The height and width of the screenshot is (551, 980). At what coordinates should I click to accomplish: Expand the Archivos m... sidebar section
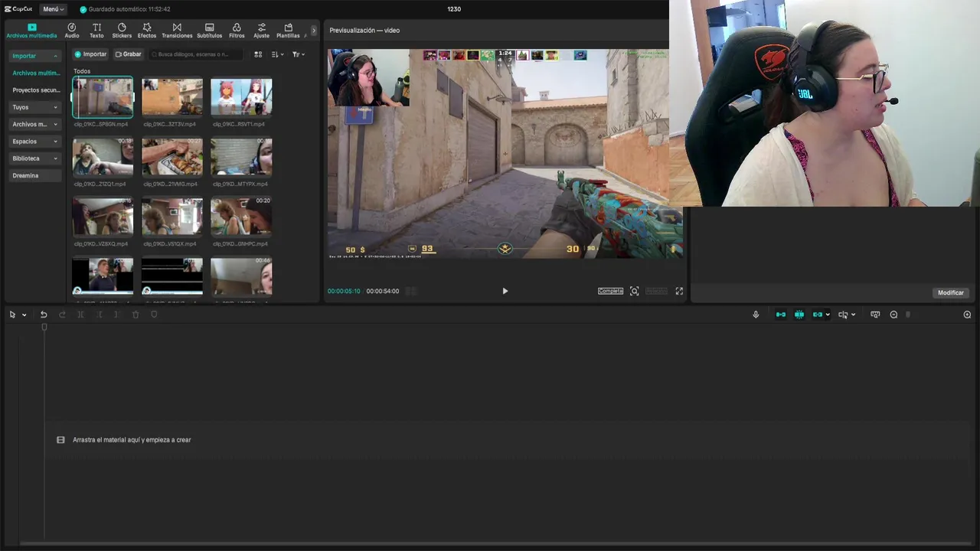click(34, 124)
